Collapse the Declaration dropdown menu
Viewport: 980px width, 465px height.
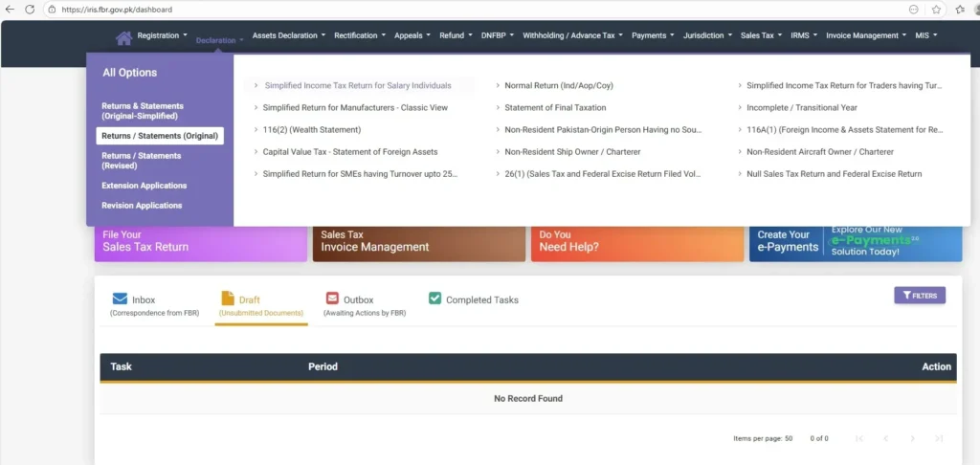219,40
